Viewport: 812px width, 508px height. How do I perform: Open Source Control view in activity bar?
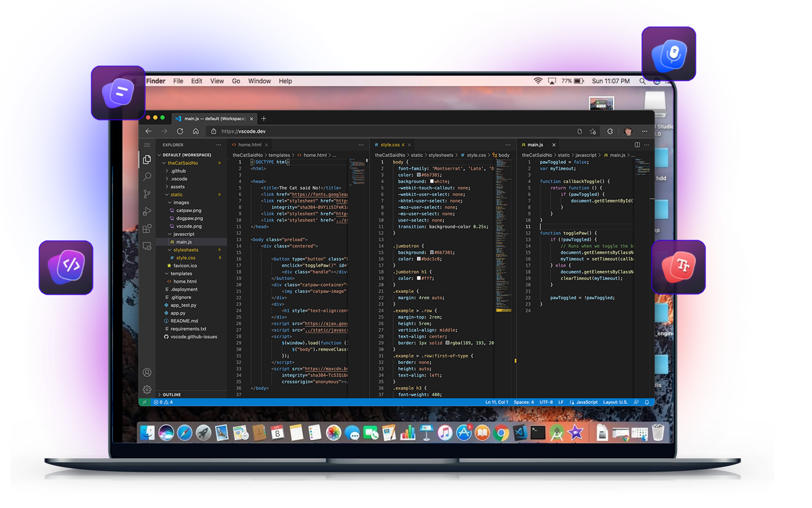coord(147,194)
